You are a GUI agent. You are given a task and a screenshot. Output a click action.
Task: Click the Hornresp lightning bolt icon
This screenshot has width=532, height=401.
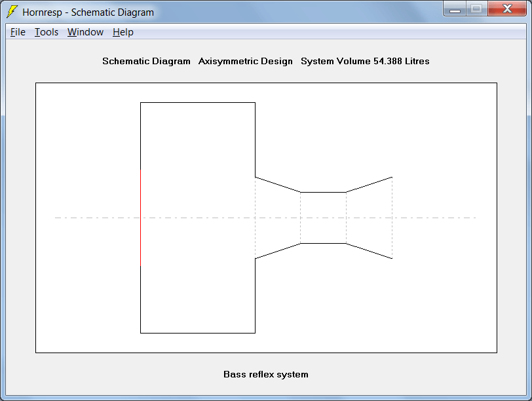click(x=12, y=12)
